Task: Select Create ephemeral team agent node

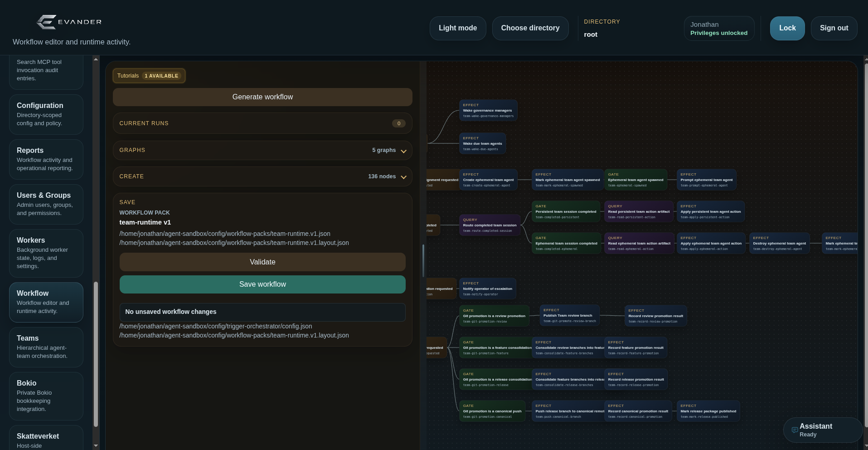Action: 488,180
